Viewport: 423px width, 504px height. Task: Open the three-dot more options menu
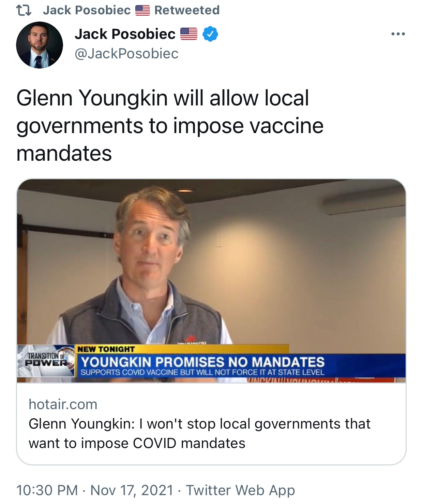(398, 34)
